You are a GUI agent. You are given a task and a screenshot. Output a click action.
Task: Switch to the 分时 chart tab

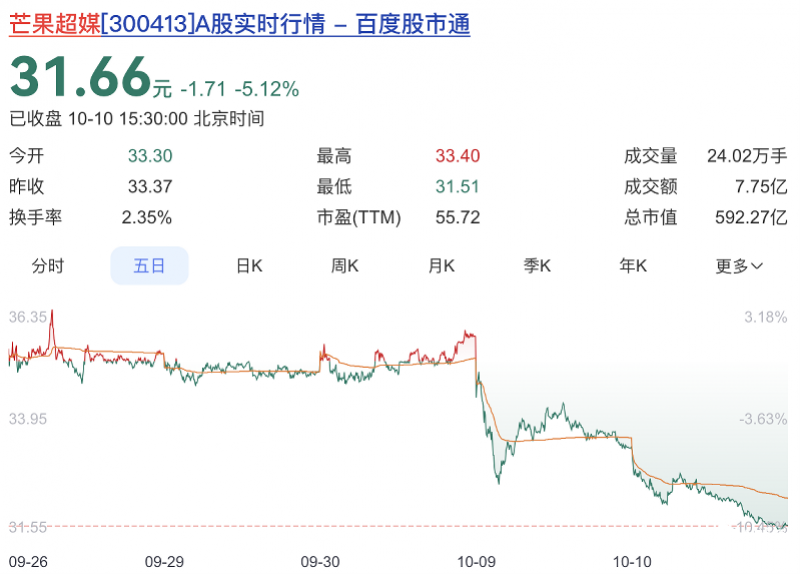[x=48, y=266]
